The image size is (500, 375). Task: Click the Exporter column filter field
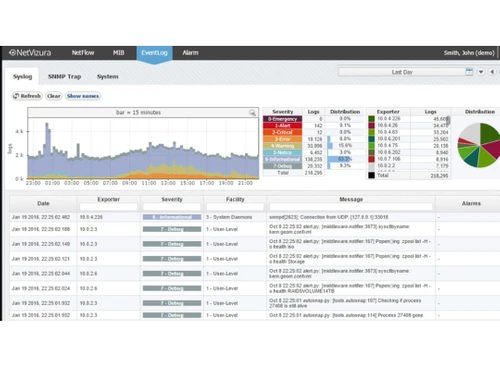point(108,207)
